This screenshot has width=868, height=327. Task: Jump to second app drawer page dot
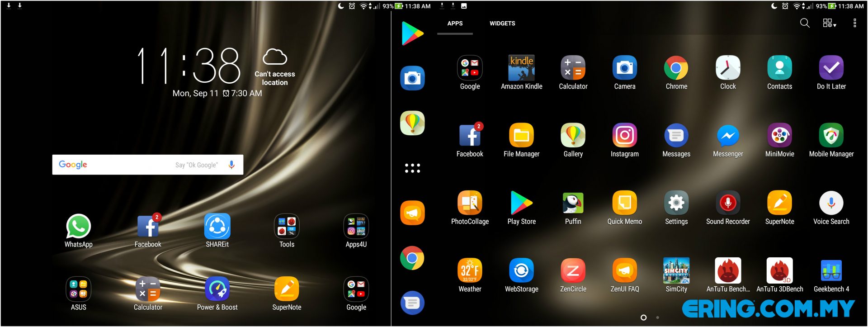(x=657, y=318)
